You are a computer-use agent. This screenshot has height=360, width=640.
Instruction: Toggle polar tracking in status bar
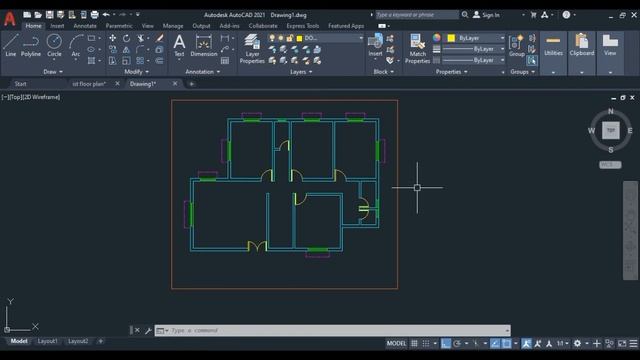[457, 344]
